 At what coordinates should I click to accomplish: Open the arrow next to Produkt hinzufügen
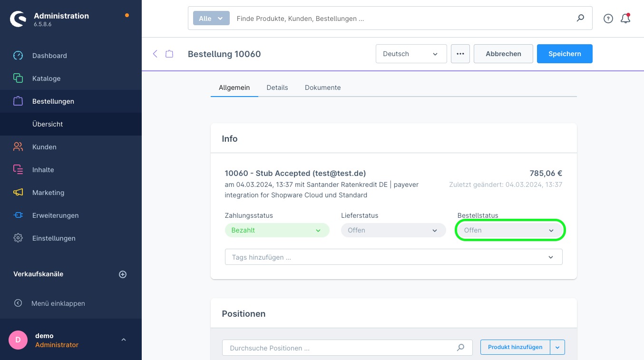tap(557, 347)
